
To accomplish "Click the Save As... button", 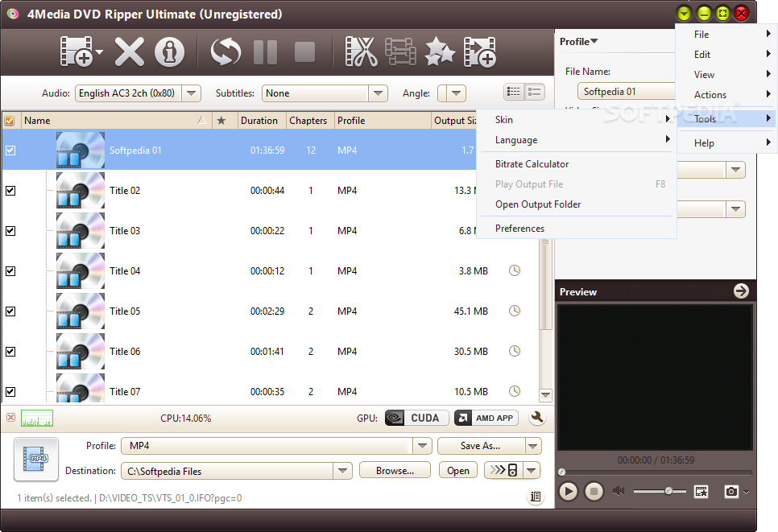I will pos(480,445).
